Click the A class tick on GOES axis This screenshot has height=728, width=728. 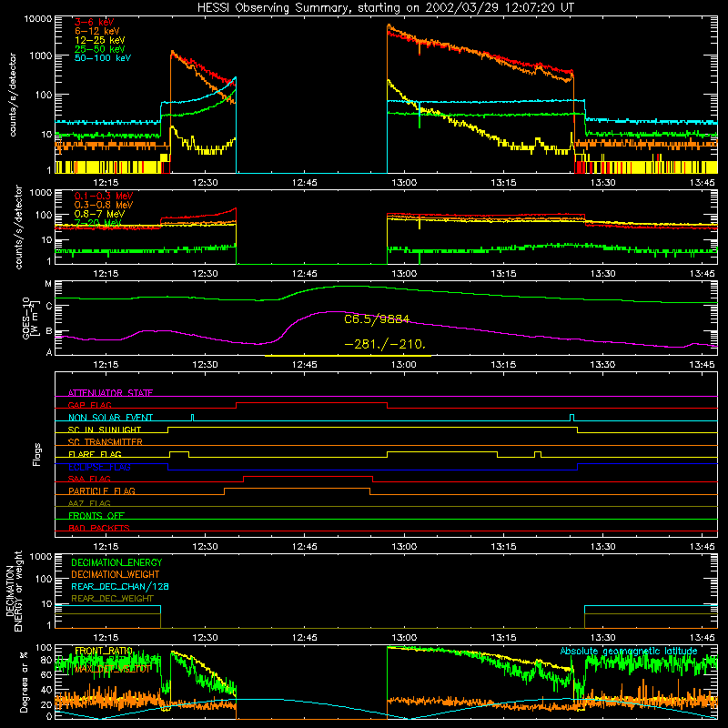point(49,352)
